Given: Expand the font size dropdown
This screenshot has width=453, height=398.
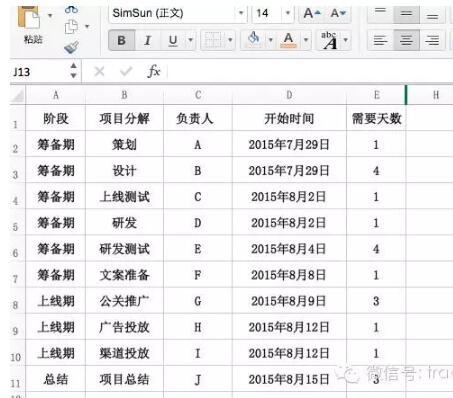Looking at the screenshot, I should pyautogui.click(x=288, y=13).
